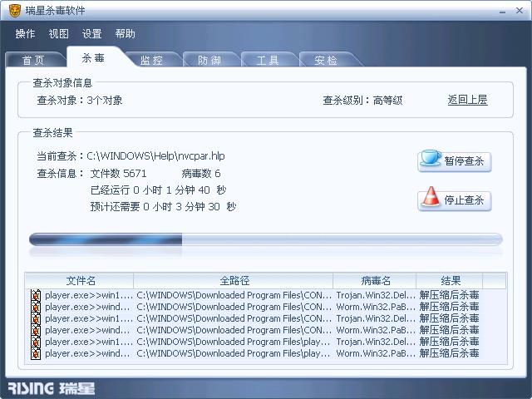Stop scanning with 停止查杀 button

455,200
